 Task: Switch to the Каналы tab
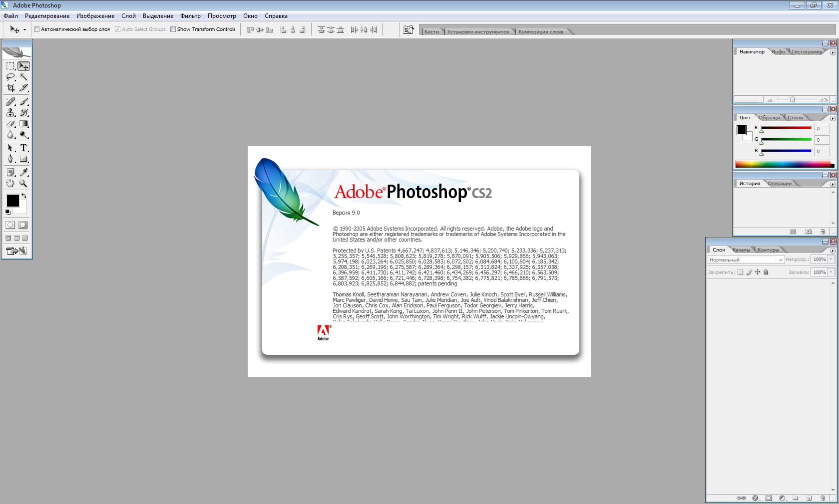[x=741, y=250]
